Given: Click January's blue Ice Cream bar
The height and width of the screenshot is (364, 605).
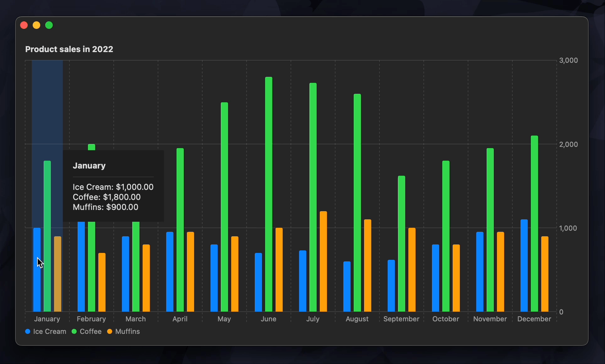Looking at the screenshot, I should [37, 270].
